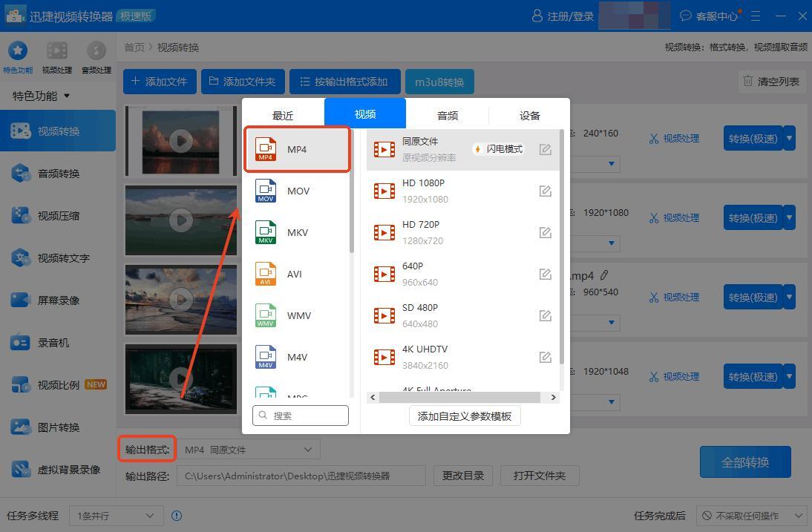Image resolution: width=812 pixels, height=532 pixels.
Task: Go to 首页 in breadcrumb
Action: point(134,47)
